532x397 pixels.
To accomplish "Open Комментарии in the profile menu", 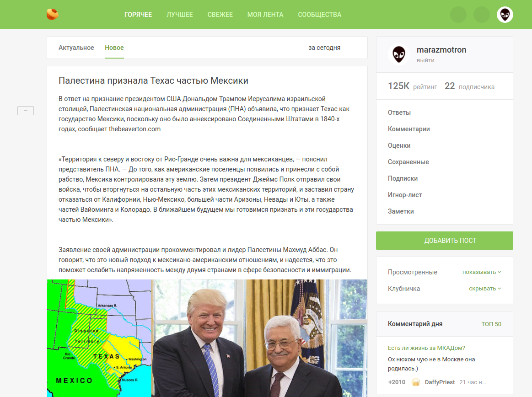I will coord(409,129).
